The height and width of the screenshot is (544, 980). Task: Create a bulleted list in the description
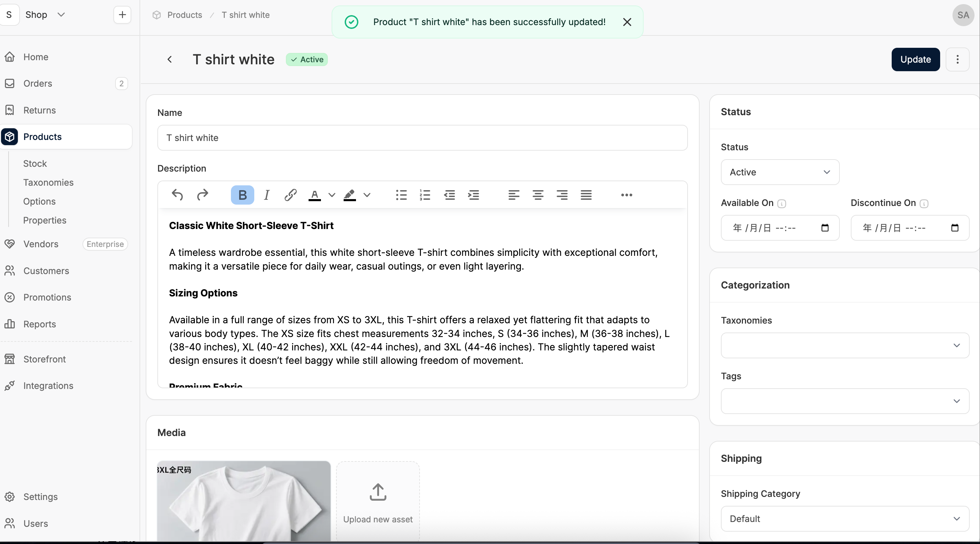point(401,195)
